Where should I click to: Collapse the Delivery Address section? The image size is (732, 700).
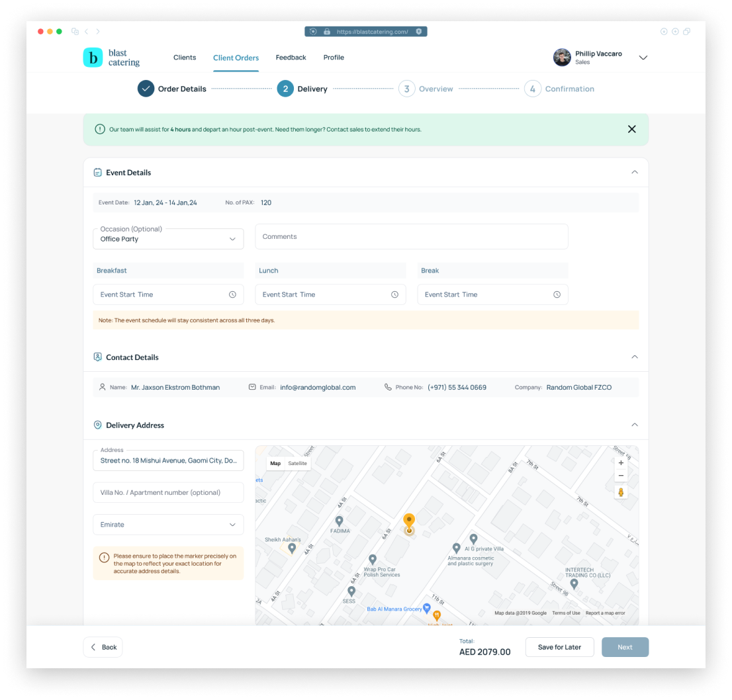(x=634, y=425)
